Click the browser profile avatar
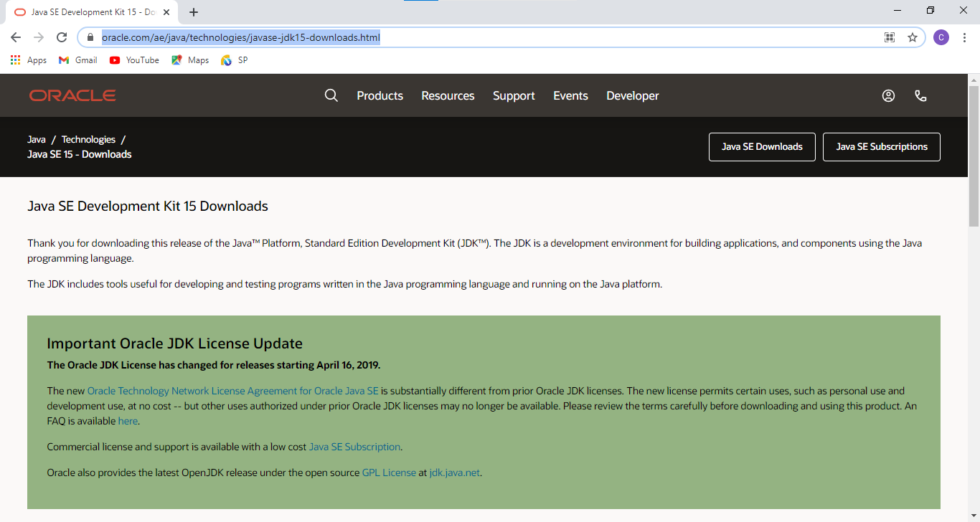Viewport: 980px width, 522px height. (x=941, y=37)
